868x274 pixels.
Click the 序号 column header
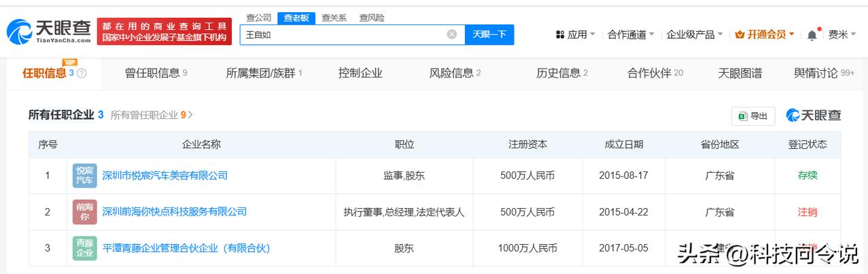(48, 145)
